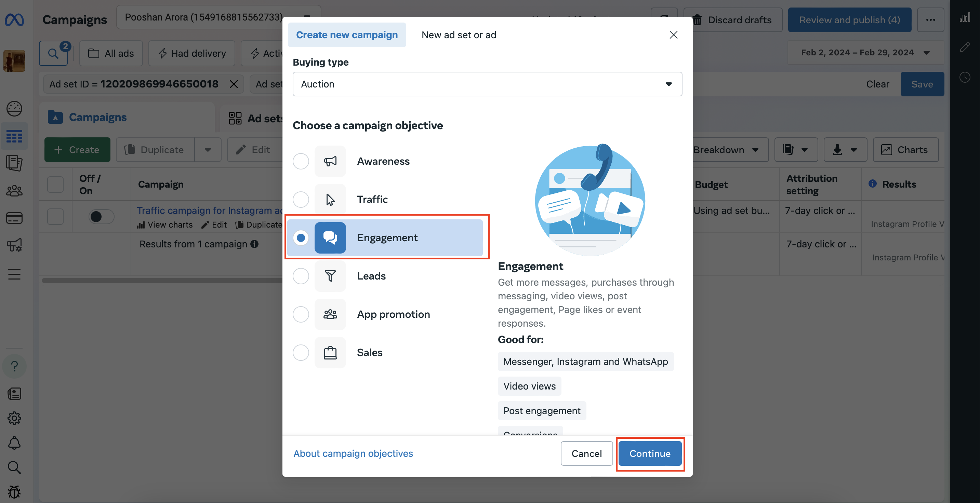
Task: Open the settings gear icon in sidebar
Action: tap(14, 418)
